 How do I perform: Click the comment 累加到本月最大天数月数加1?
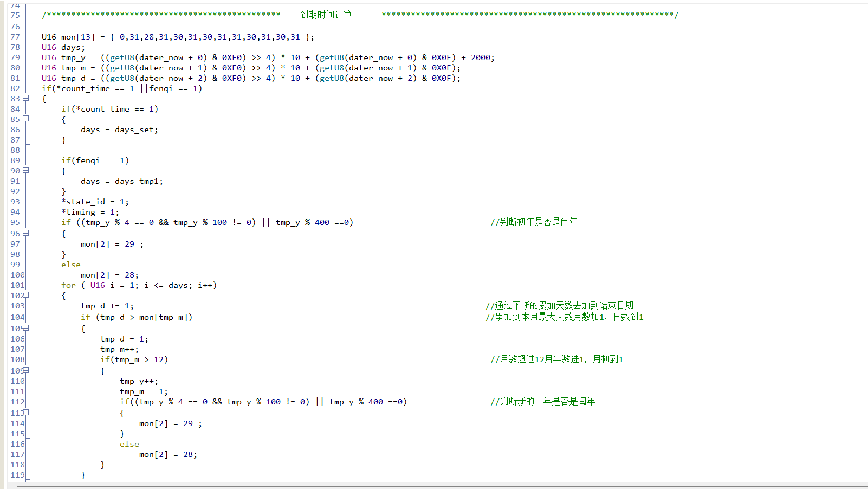545,317
